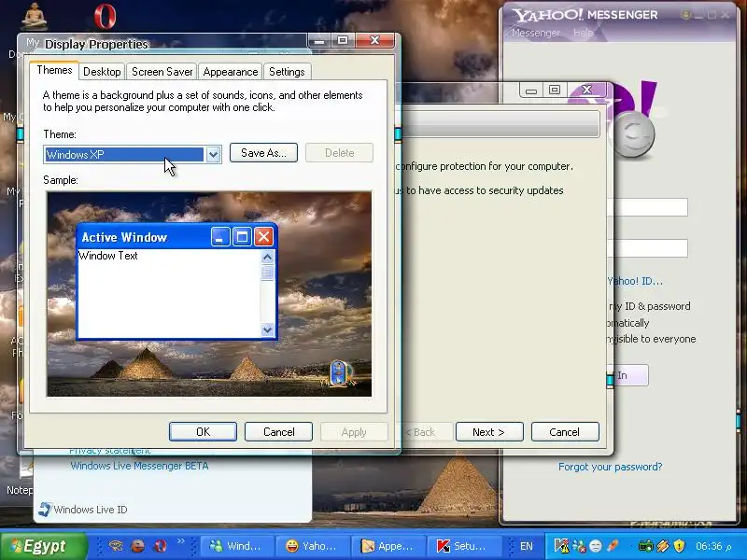747x560 pixels.
Task: Click the green device tray icon
Action: [645, 546]
